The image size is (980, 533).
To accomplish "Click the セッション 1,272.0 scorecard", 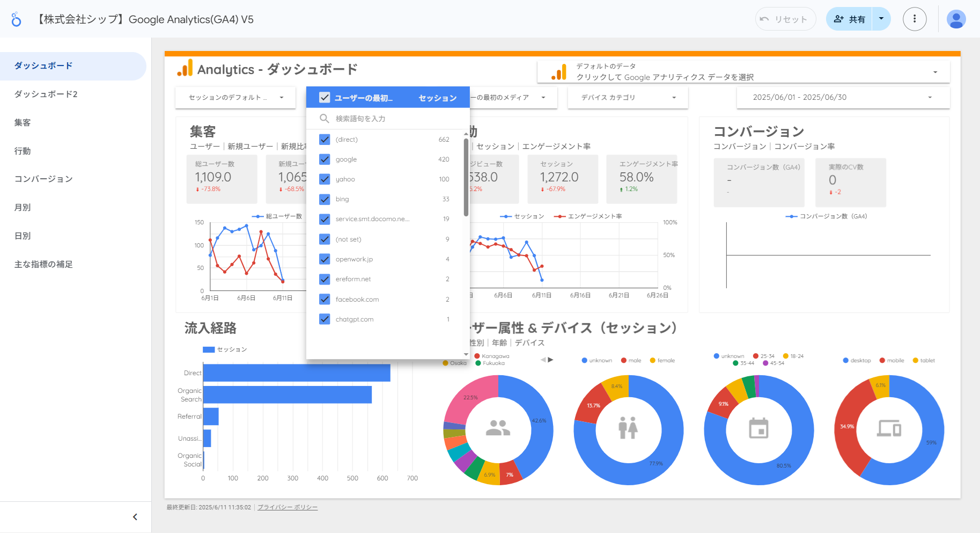I will [563, 179].
